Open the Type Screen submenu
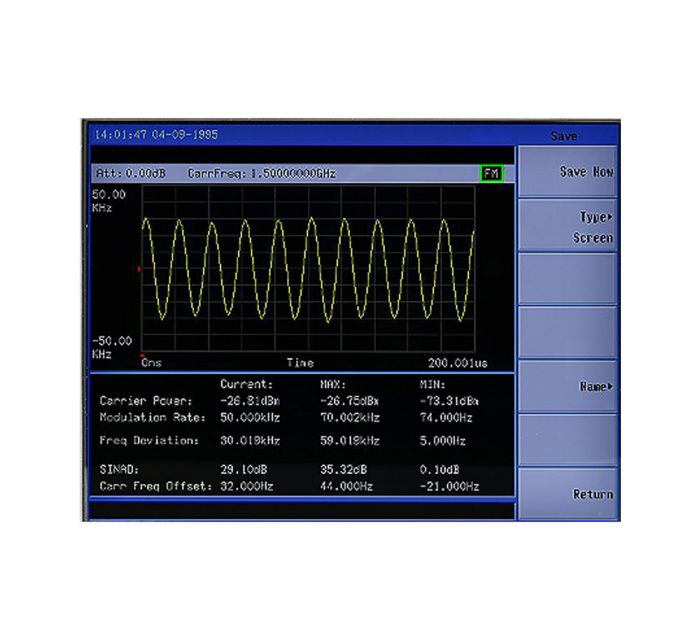The width and height of the screenshot is (700, 640). point(567,226)
